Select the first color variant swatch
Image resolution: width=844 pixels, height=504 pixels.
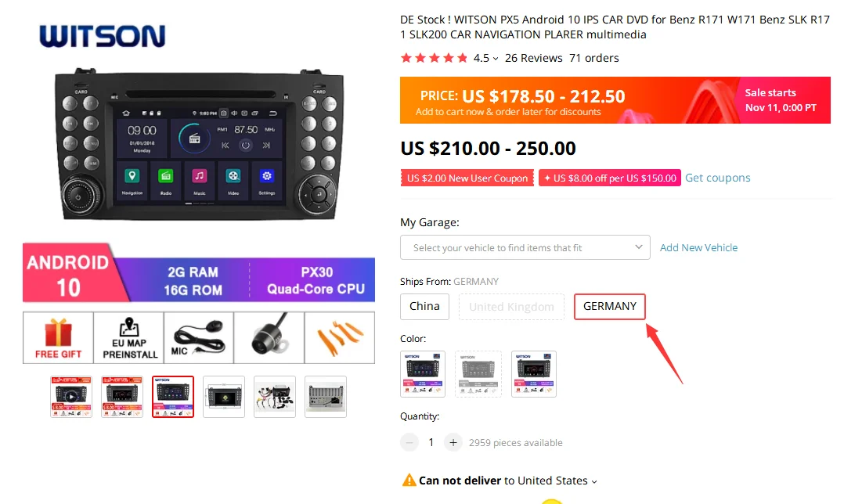click(x=423, y=374)
